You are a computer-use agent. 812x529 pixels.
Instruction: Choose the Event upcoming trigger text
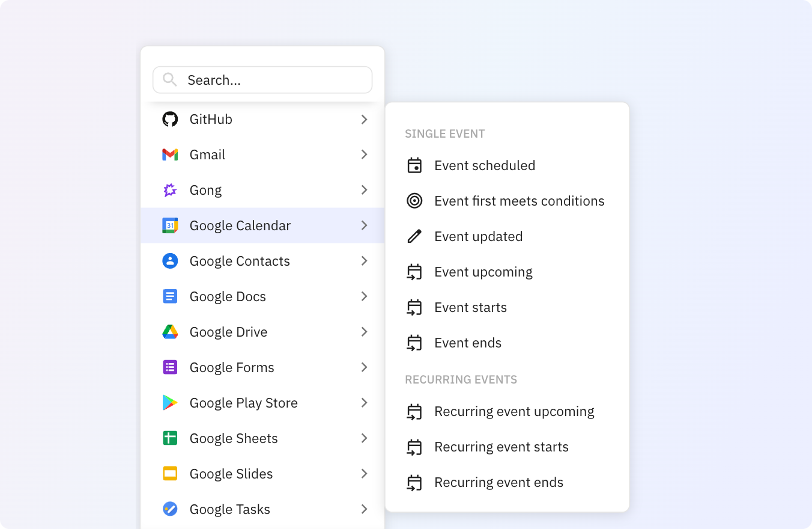pyautogui.click(x=483, y=272)
